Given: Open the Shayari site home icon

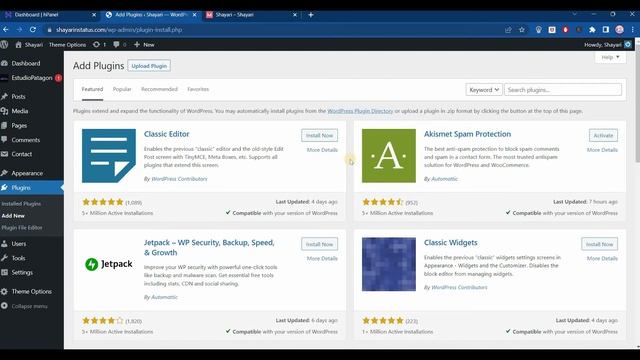Looking at the screenshot, I should tap(18, 44).
